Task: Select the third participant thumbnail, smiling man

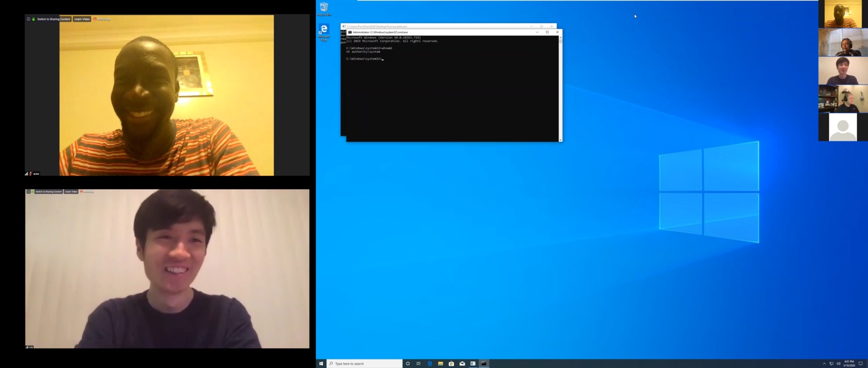Action: point(843,71)
